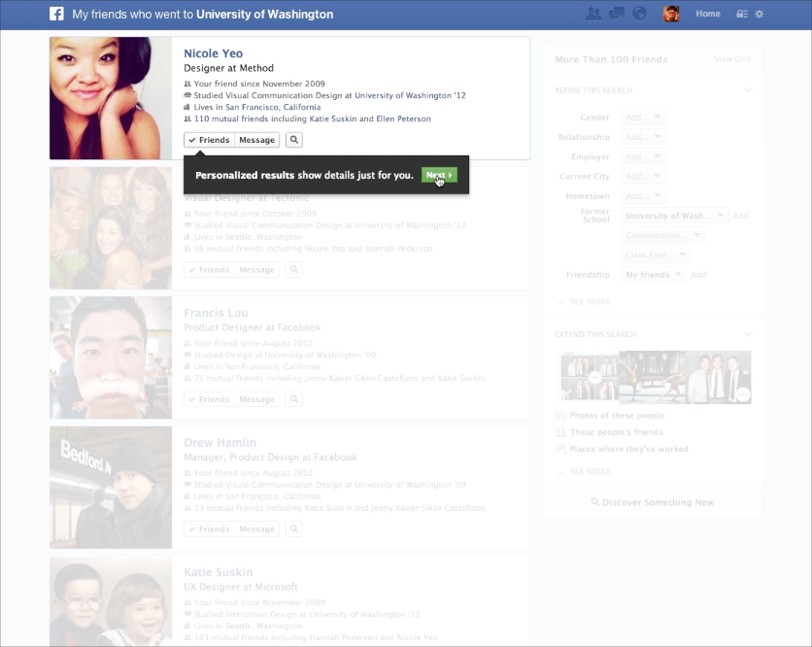Click Message button in Tectonic designer row
The width and height of the screenshot is (812, 647).
tap(256, 269)
